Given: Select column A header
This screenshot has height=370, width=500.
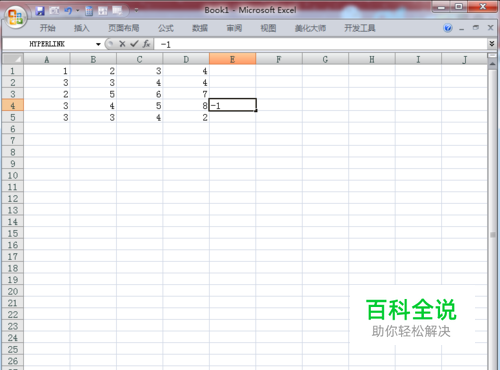Looking at the screenshot, I should click(x=47, y=59).
